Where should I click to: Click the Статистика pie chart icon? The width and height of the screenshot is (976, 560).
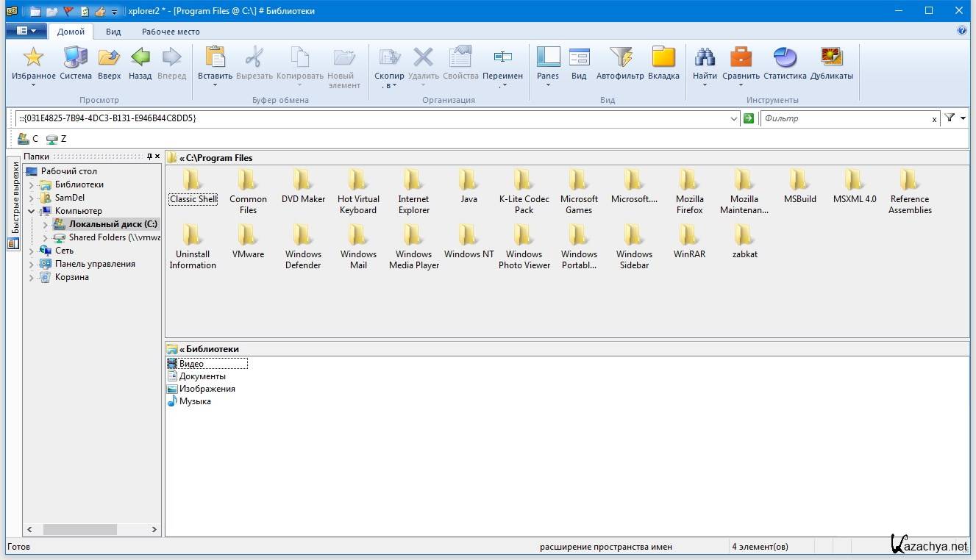click(785, 58)
